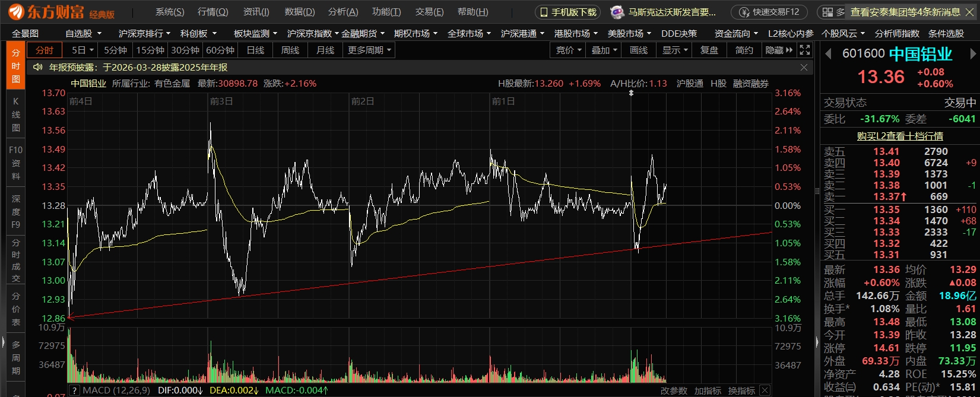Click the mobile phone download icon
The image size is (980, 397).
coord(544,12)
